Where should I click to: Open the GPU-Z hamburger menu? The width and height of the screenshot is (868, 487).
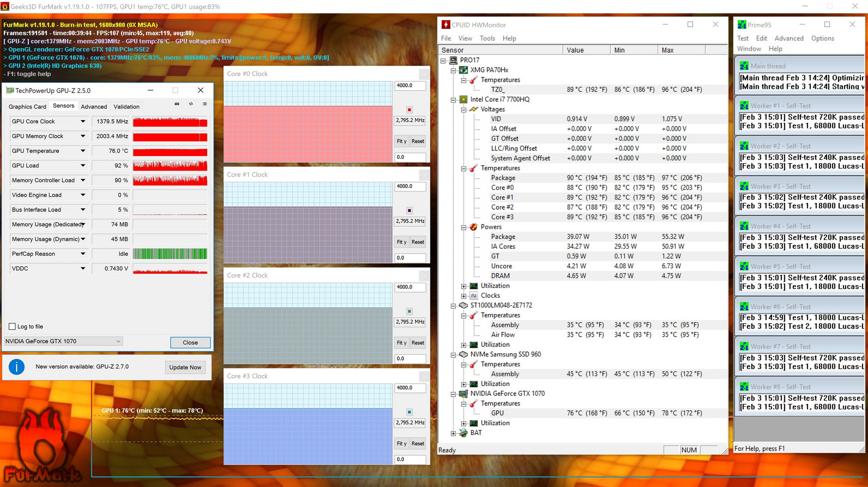click(205, 104)
